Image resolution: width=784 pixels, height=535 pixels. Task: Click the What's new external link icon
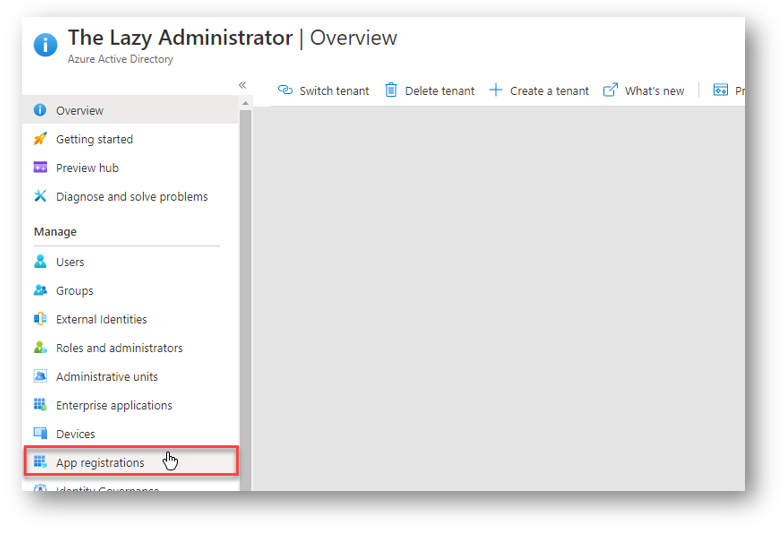(610, 90)
